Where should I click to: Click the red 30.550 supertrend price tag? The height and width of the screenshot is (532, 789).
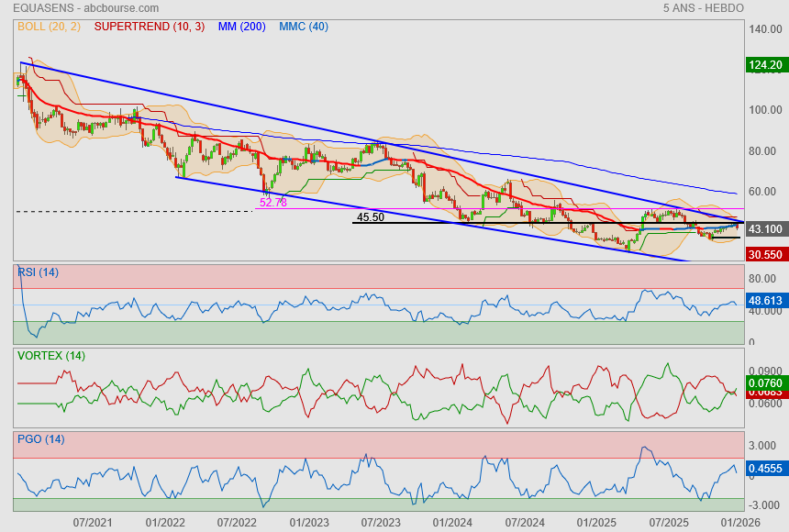pos(764,254)
